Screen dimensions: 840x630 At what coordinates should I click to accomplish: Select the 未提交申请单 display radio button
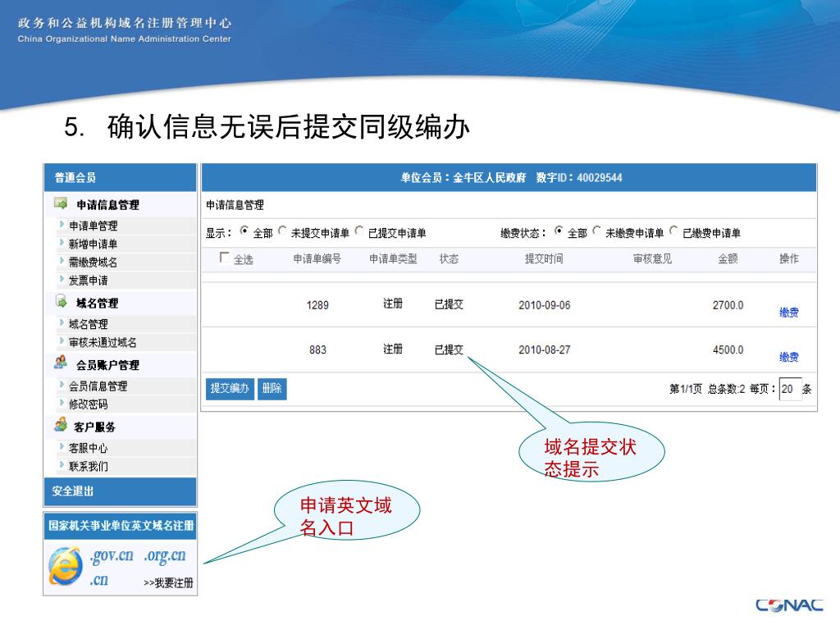click(x=284, y=231)
